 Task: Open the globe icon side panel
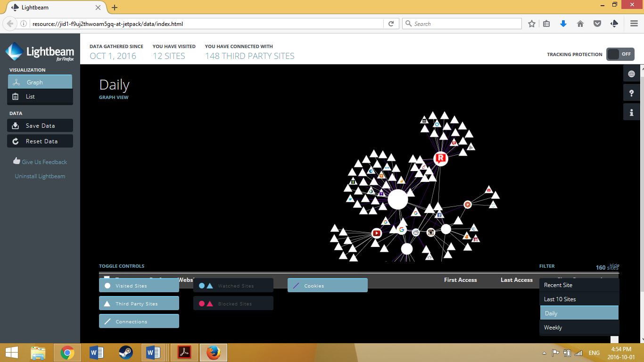pos(631,74)
